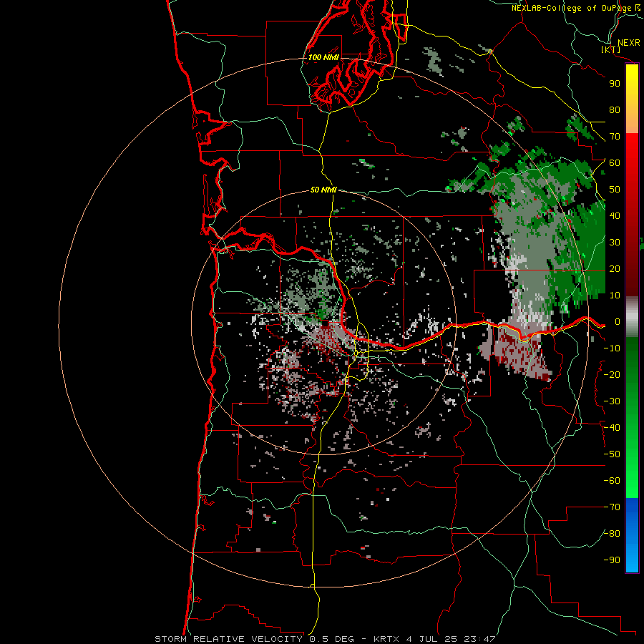Click the 20 value on the velocity scale
The height and width of the screenshot is (644, 644).
point(615,269)
